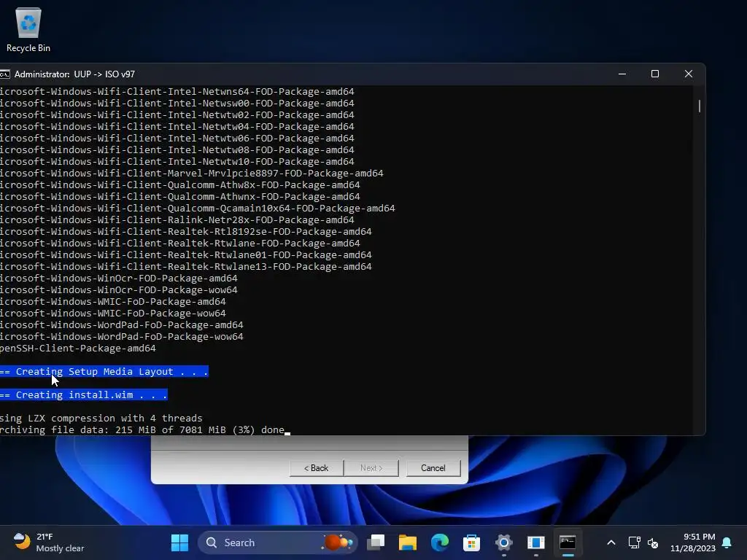Click the WMIC-FoD-Package-wow64 line
Screen dimensions: 747x560
113,314
